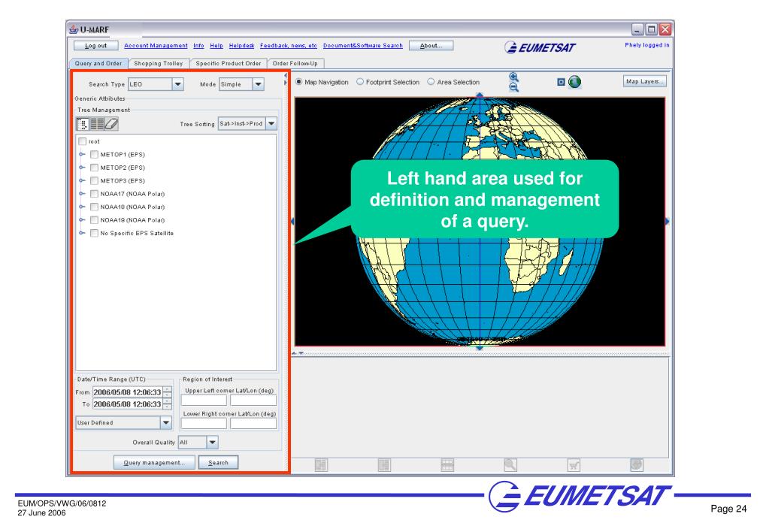The width and height of the screenshot is (769, 532).
Task: Click the green globe icon above the map
Action: click(x=574, y=82)
